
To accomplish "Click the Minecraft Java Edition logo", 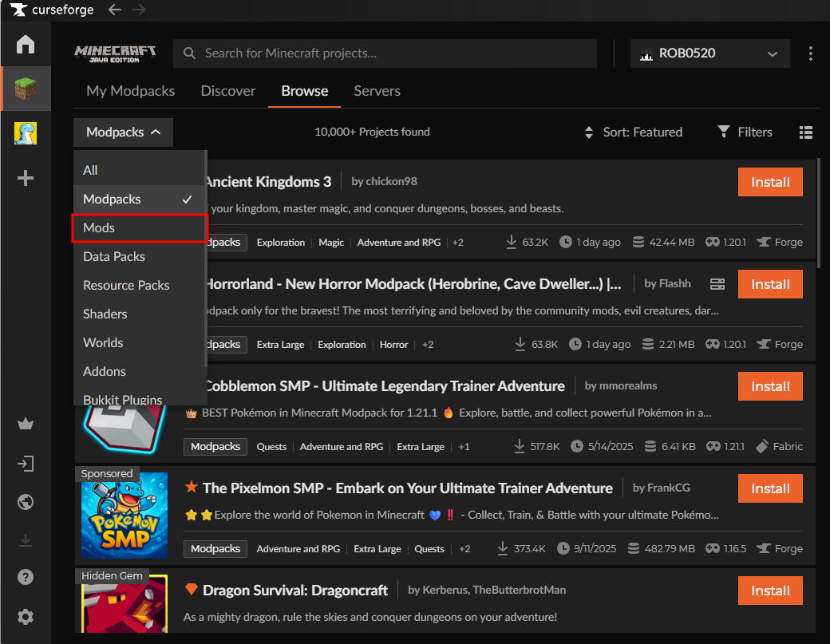I will pyautogui.click(x=115, y=53).
